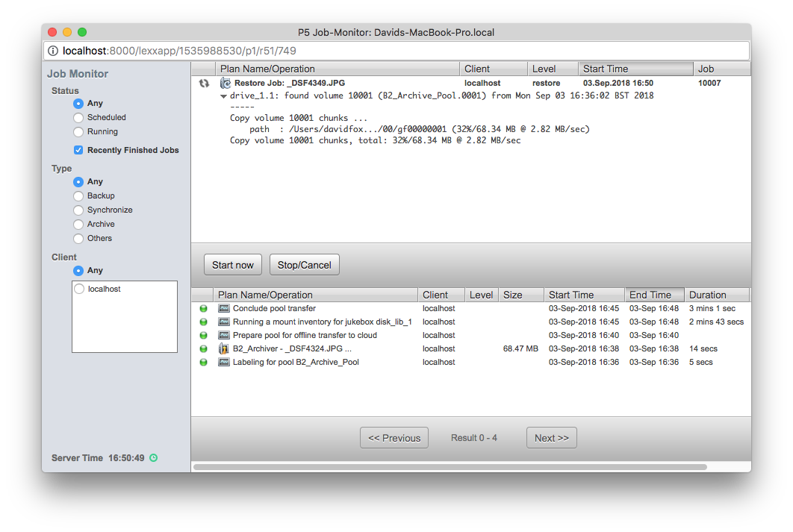Click the Stop/Cancel button
Viewport: 793px width, 532px height.
coord(305,265)
